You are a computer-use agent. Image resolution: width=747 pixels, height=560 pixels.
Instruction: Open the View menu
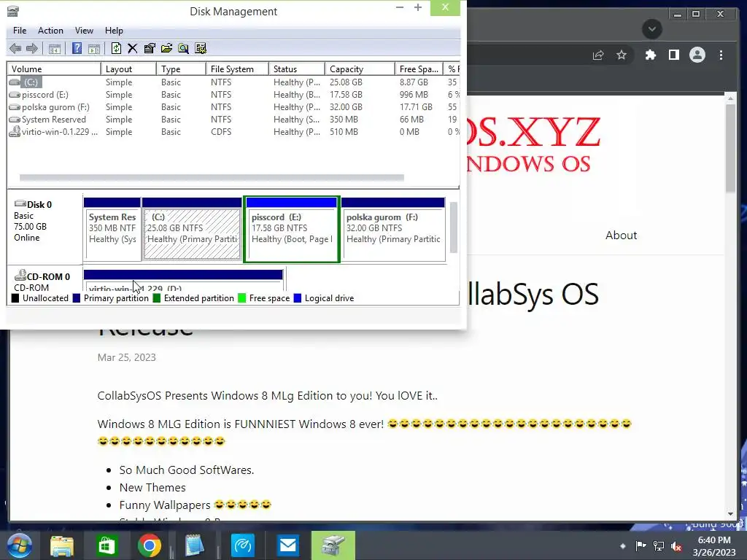84,31
